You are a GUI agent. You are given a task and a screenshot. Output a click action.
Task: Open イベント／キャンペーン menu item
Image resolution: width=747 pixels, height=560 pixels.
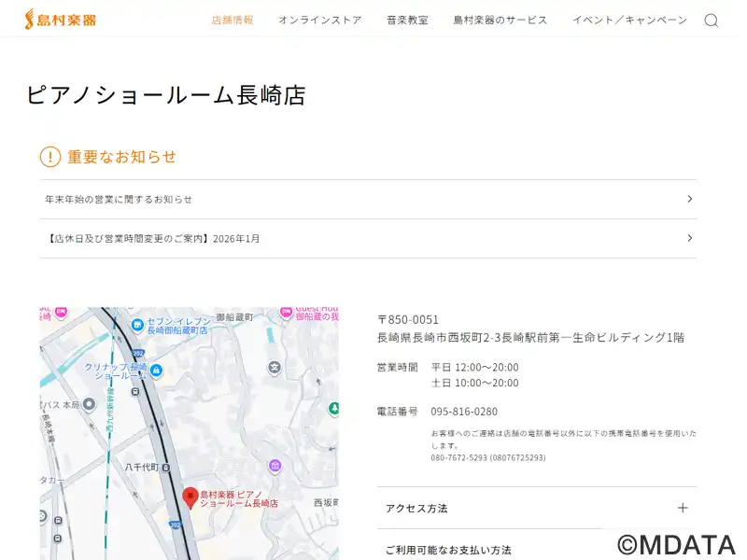tap(629, 21)
